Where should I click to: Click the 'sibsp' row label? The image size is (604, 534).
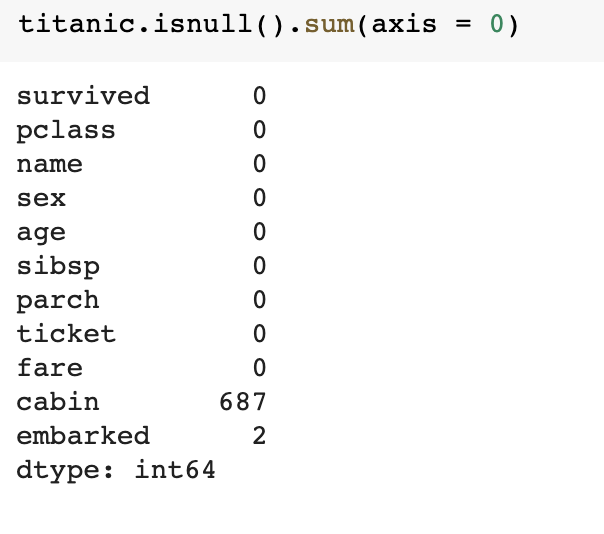click(58, 266)
